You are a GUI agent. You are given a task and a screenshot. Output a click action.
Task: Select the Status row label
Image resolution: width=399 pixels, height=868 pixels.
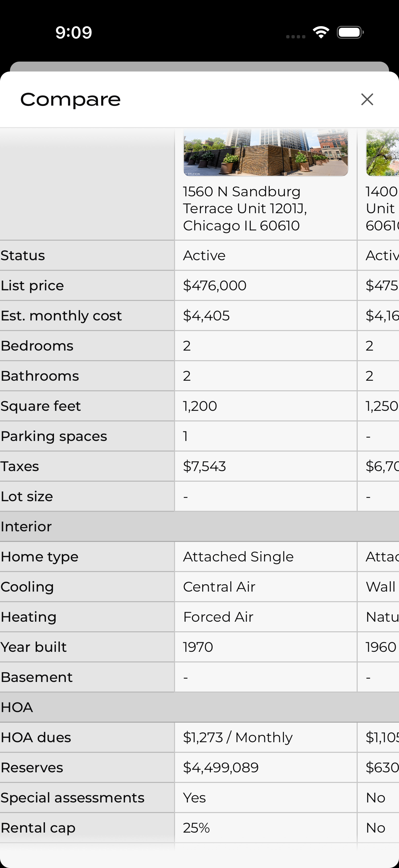tap(23, 256)
